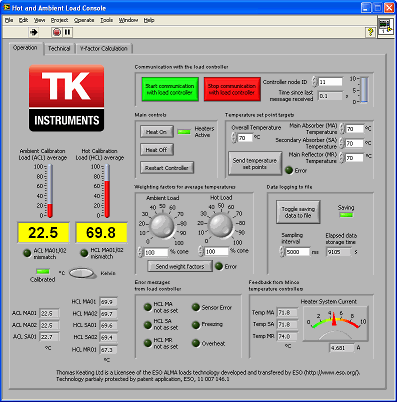Click the Error LED near temperature set points

(x=289, y=170)
